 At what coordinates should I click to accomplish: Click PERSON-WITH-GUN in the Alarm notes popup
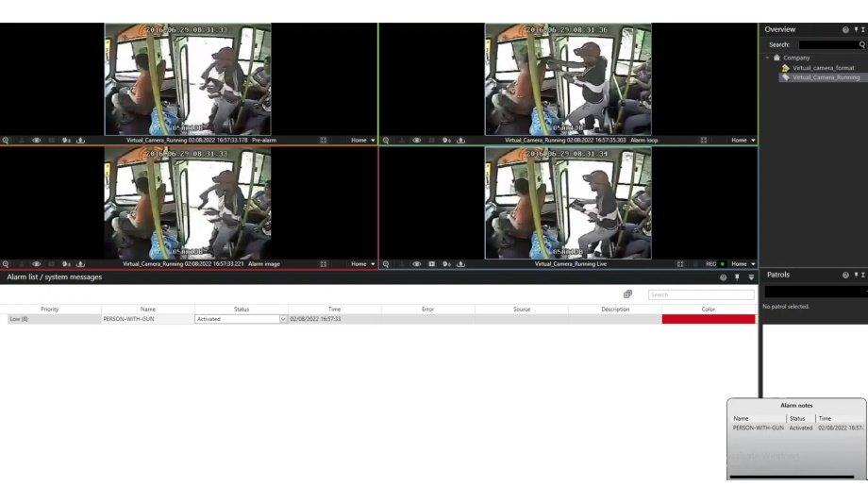pos(758,428)
